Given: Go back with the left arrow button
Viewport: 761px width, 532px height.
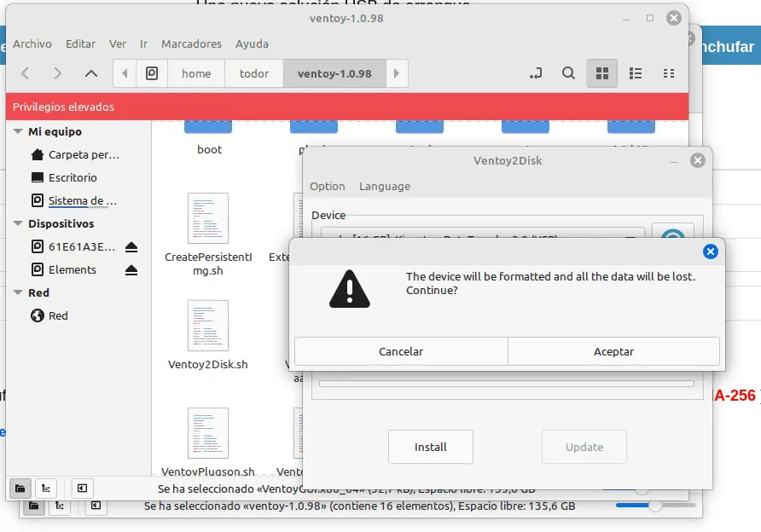Looking at the screenshot, I should coord(26,73).
